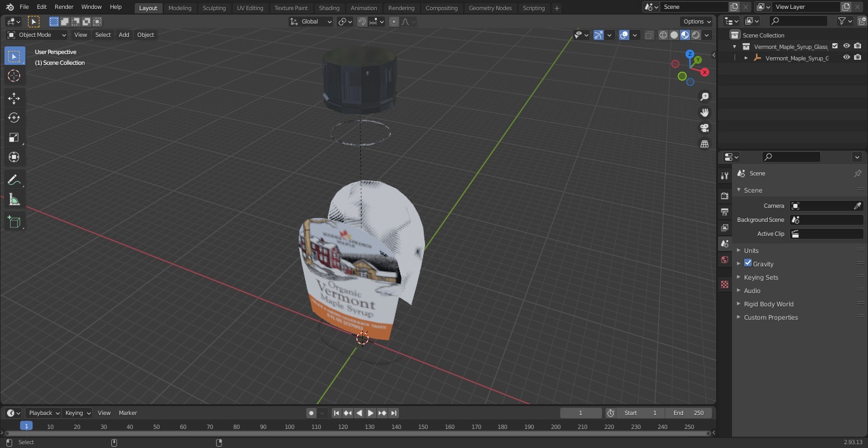868x448 pixels.
Task: Switch to rendered viewport shading
Action: 696,35
